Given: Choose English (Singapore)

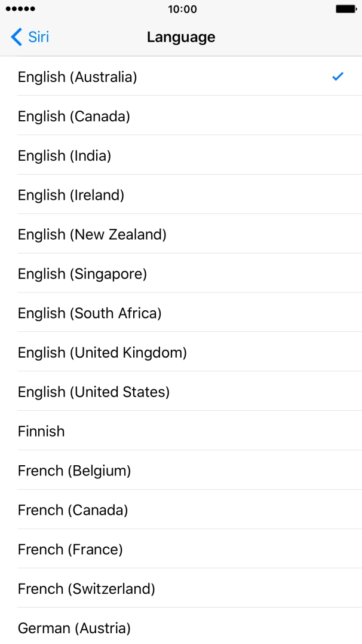Looking at the screenshot, I should [x=83, y=274].
